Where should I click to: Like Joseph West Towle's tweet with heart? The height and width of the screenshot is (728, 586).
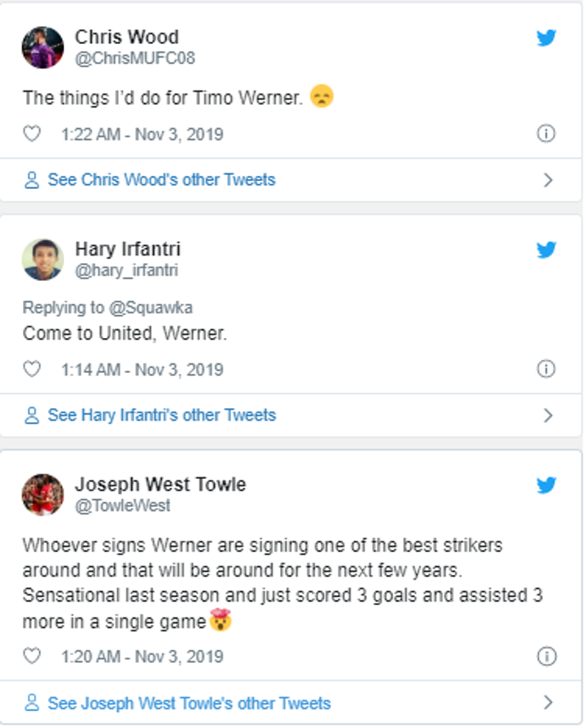[32, 656]
